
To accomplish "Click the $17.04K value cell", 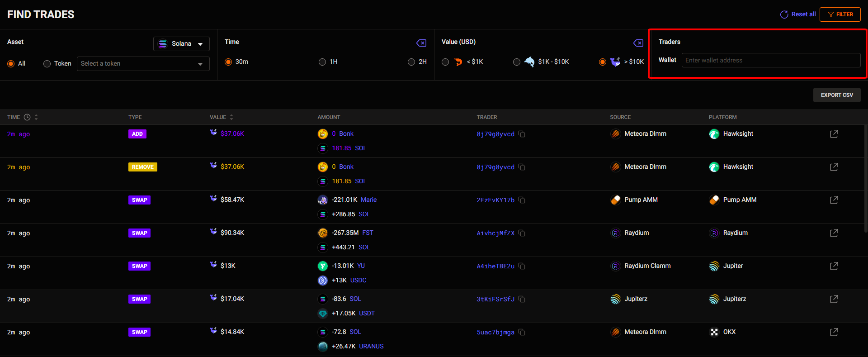I will click(232, 299).
